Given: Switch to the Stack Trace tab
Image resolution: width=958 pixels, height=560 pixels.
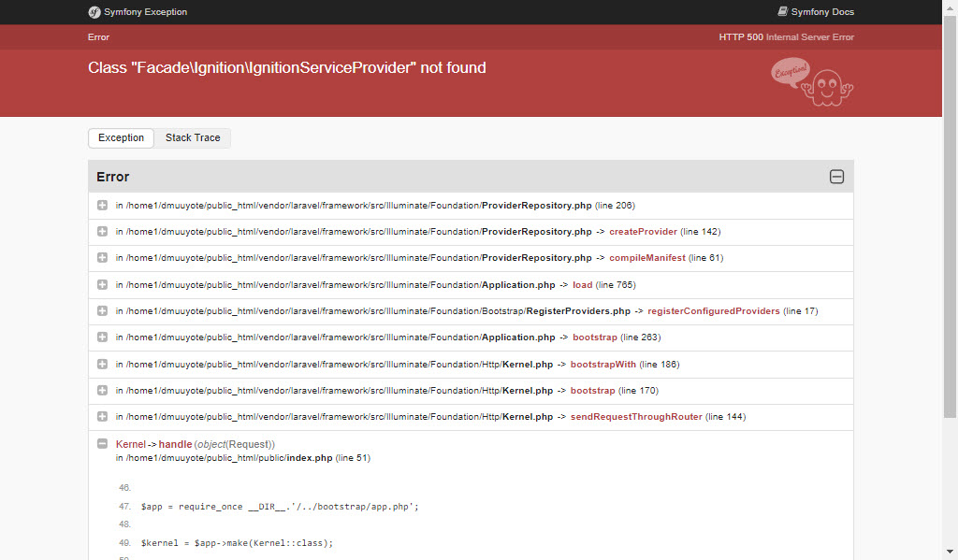Looking at the screenshot, I should pyautogui.click(x=193, y=138).
